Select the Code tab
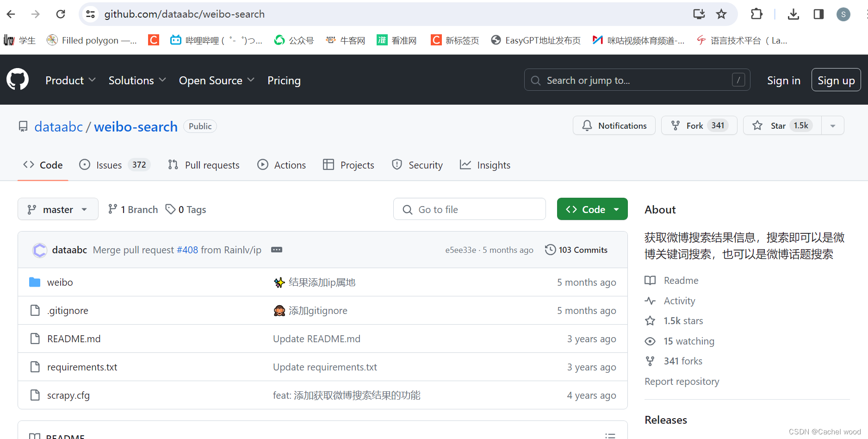The height and width of the screenshot is (439, 868). tap(43, 165)
